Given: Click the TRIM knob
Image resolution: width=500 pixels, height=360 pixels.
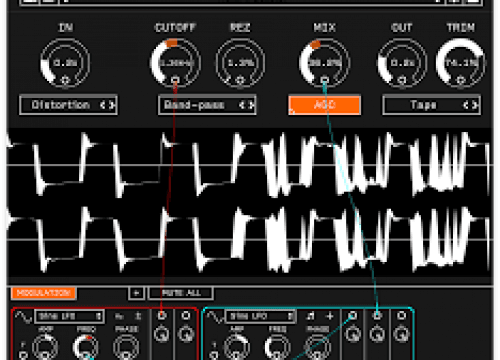Looking at the screenshot, I should [x=461, y=63].
